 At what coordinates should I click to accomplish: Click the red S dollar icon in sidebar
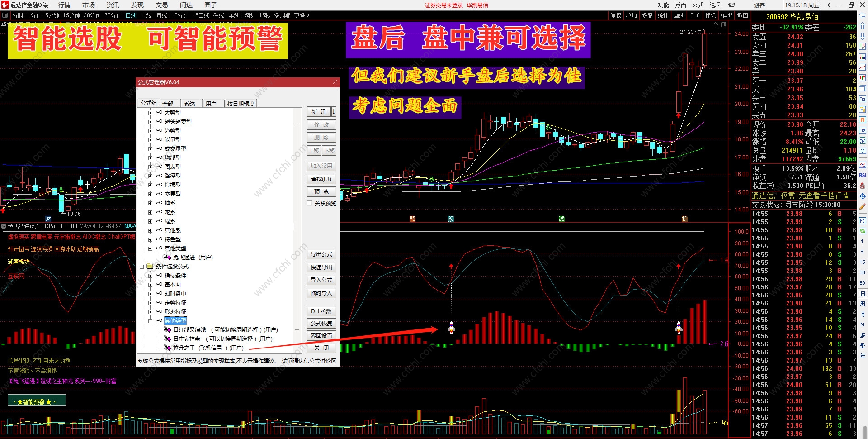(x=863, y=186)
